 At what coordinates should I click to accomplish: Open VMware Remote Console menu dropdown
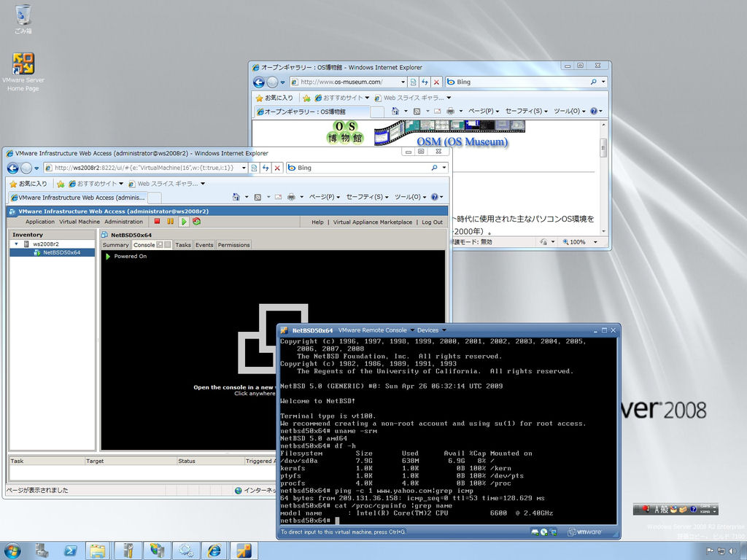click(x=376, y=330)
